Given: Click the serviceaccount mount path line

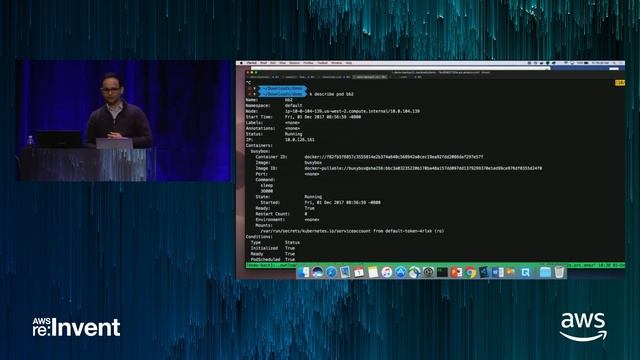Looking at the screenshot, I should pyautogui.click(x=352, y=231).
